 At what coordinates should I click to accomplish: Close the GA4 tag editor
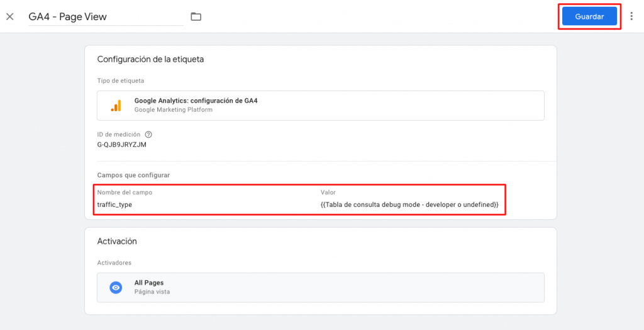pyautogui.click(x=9, y=16)
